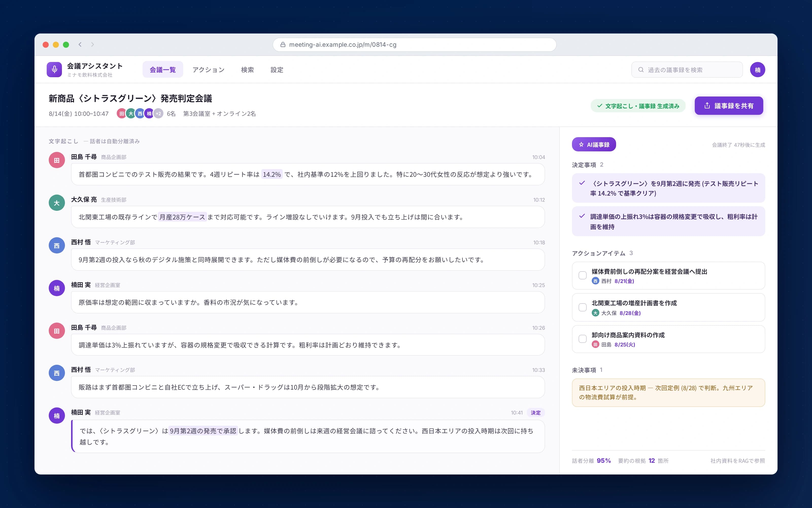
Task: Check 卸向け商品案内資料の作成 action item
Action: coord(583,339)
